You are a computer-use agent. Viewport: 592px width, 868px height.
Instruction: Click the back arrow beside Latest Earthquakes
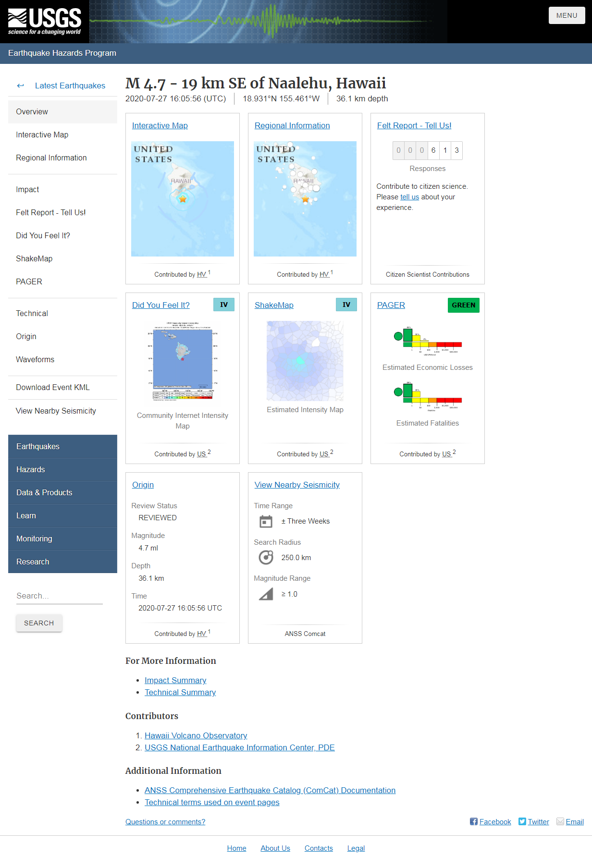pos(20,86)
